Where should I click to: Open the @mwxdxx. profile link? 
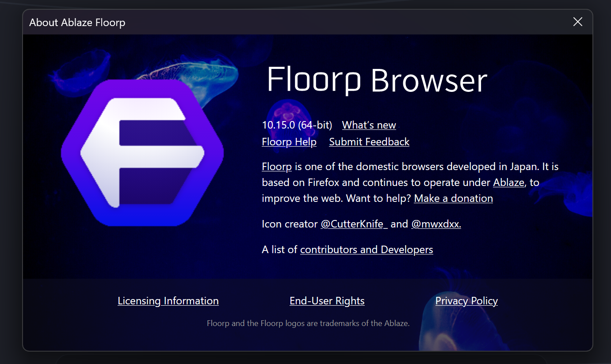(436, 224)
